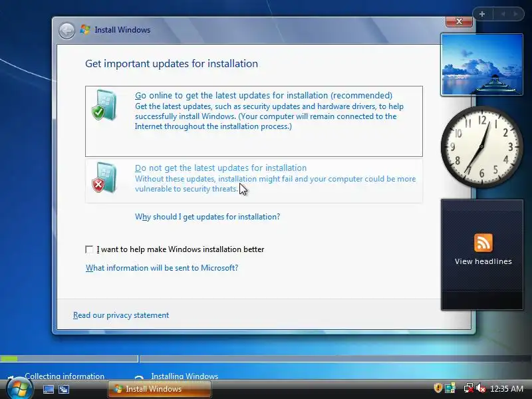Click the Install Windows taskbar button

(x=160, y=389)
